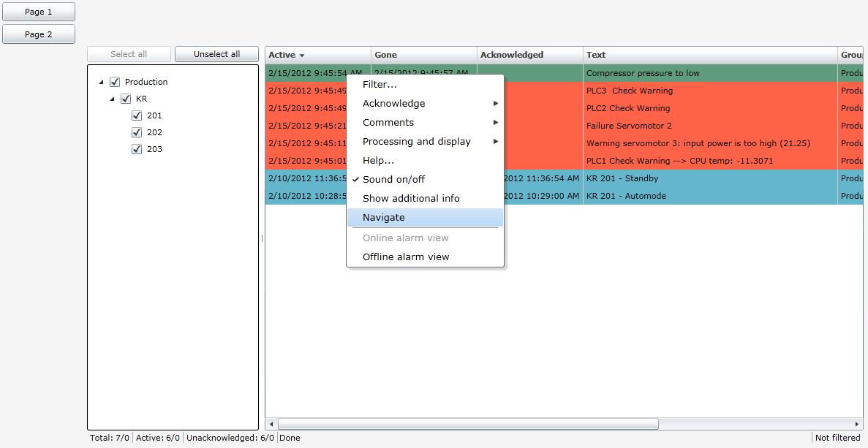The image size is (868, 448).
Task: Click the horizontal scrollbar right arrow
Action: click(x=857, y=424)
